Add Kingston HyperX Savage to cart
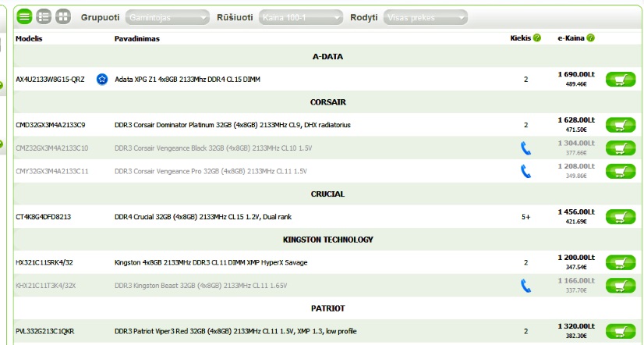Viewport: 644px width, 345px height. 620,262
